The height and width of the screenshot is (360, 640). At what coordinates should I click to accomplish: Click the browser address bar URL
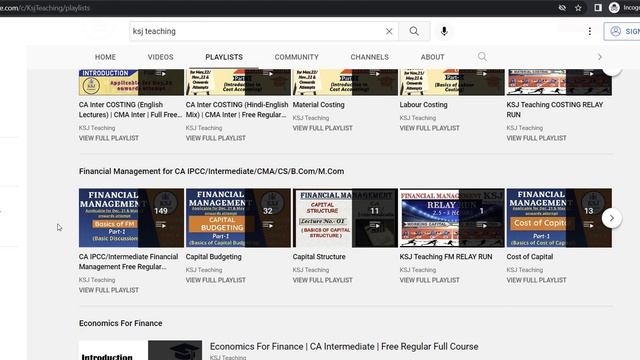click(x=45, y=8)
